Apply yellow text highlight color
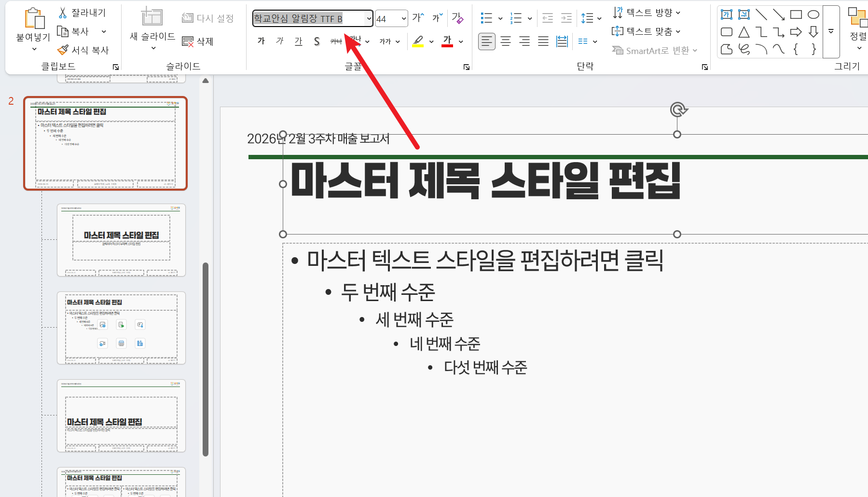Image resolution: width=868 pixels, height=497 pixels. coord(418,41)
